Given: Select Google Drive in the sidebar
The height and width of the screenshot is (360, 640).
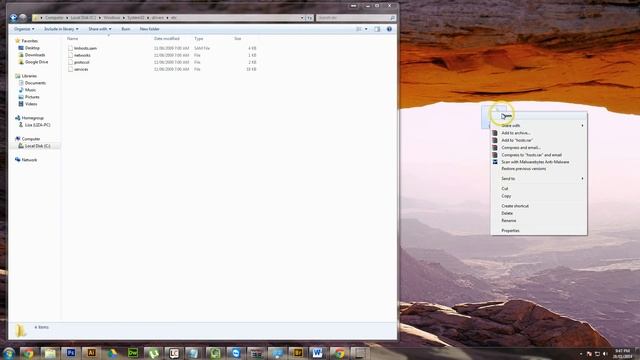Looking at the screenshot, I should click(x=36, y=62).
